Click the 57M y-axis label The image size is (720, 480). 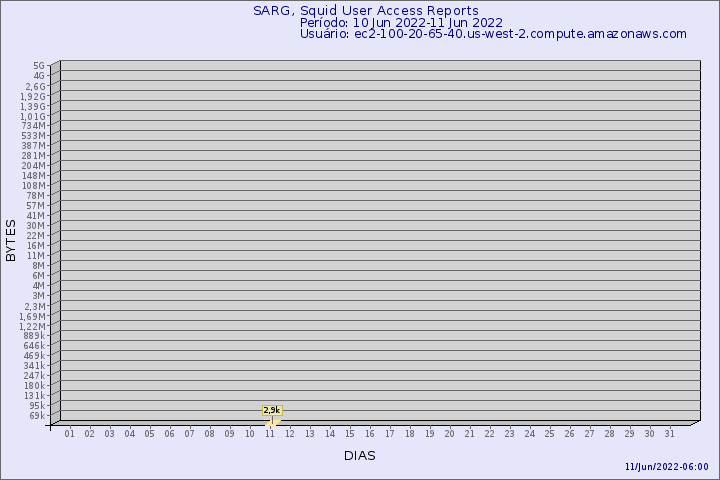(x=35, y=206)
